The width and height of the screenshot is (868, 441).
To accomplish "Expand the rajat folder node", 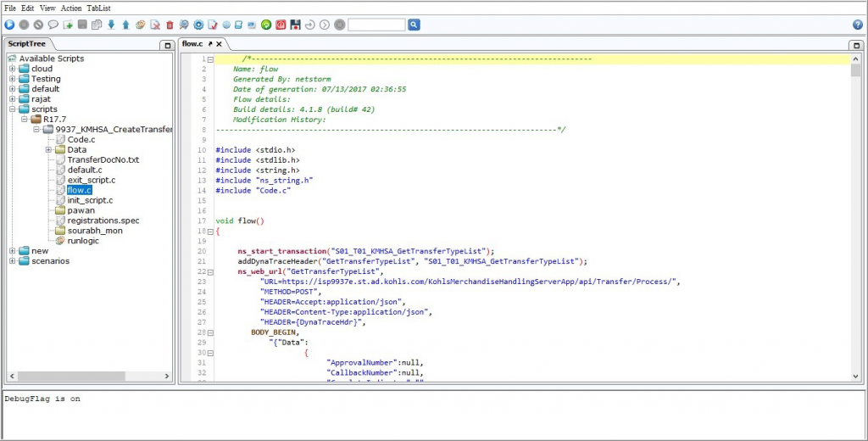I will (x=12, y=99).
